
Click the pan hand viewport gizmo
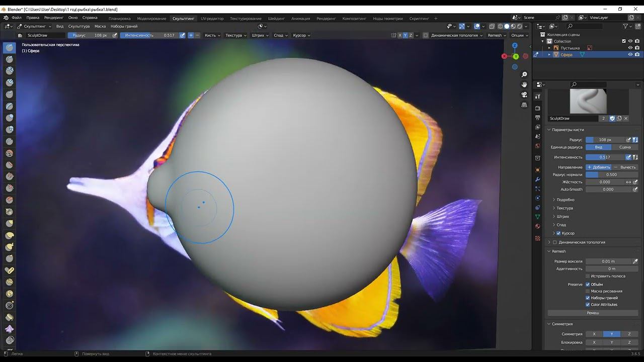tap(524, 84)
